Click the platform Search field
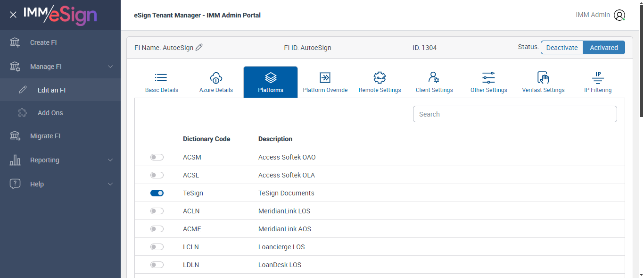Viewport: 644px width, 278px height. point(515,114)
